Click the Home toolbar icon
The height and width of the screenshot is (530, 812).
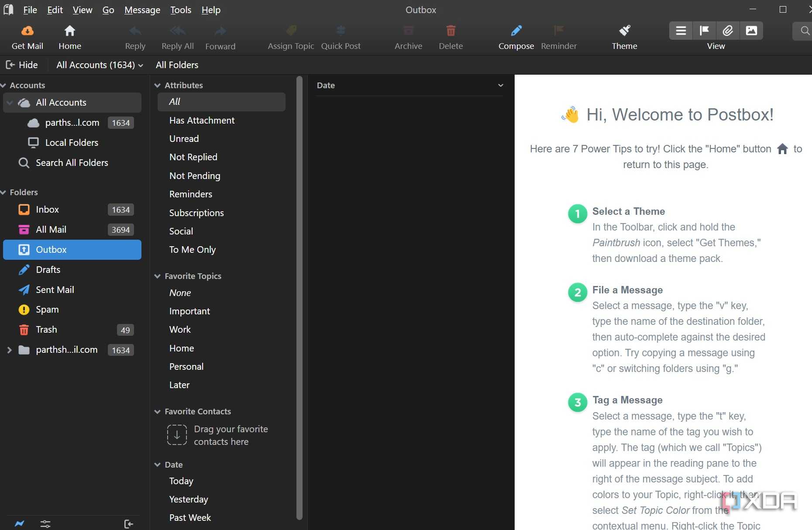70,31
